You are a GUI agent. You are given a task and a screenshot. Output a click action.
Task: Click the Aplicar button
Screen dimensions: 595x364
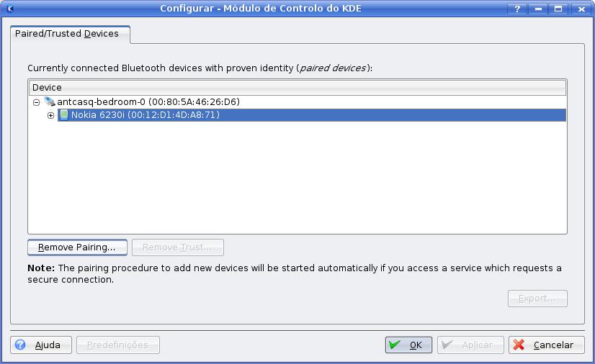point(470,345)
